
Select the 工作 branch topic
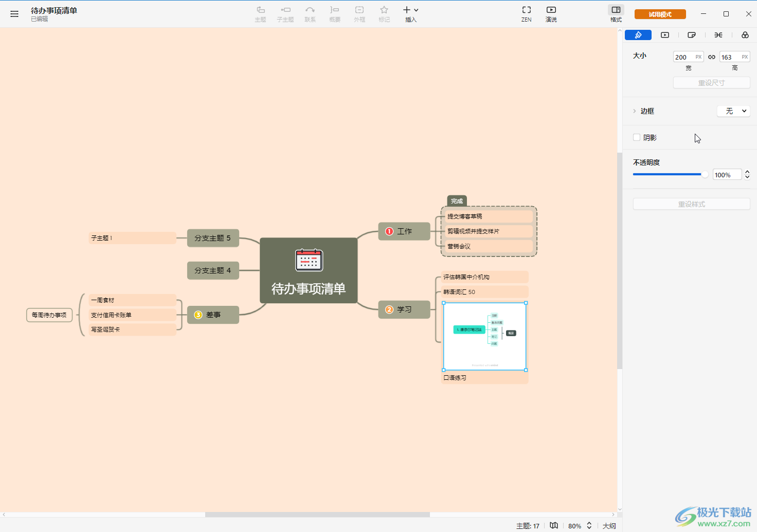point(404,231)
